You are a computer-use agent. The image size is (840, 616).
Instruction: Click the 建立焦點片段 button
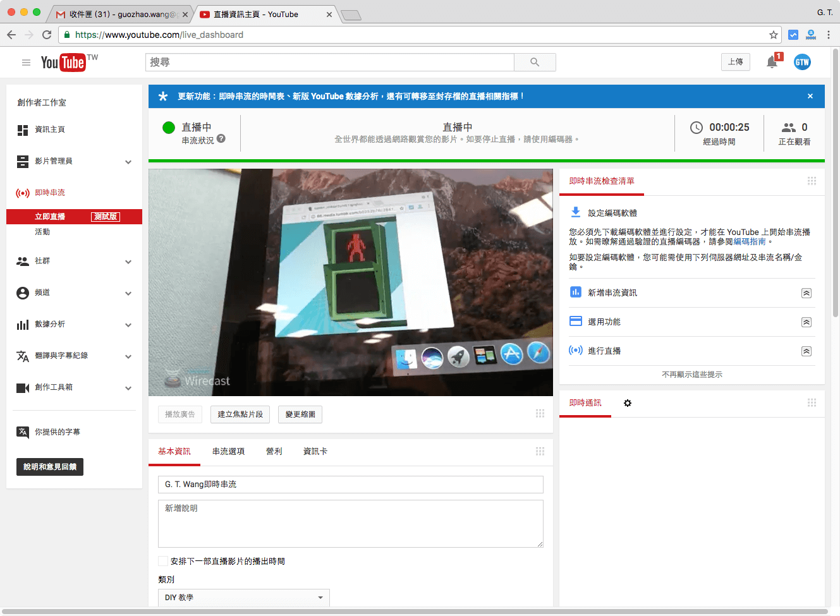tap(240, 414)
